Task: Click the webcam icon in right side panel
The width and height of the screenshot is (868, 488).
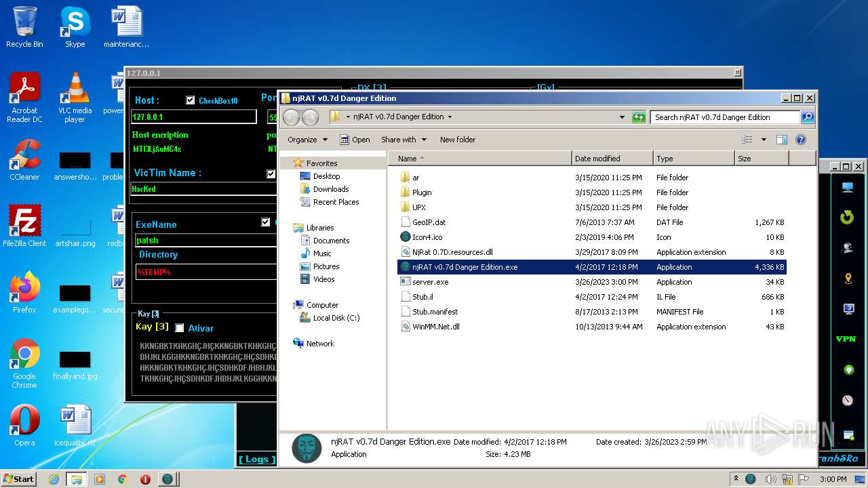Action: [x=847, y=248]
